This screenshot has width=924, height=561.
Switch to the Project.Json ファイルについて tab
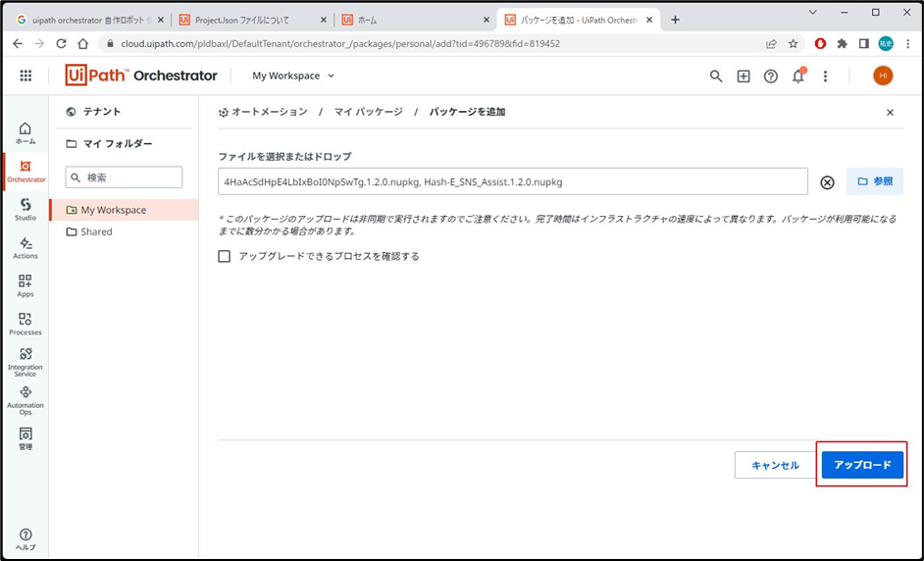[253, 20]
